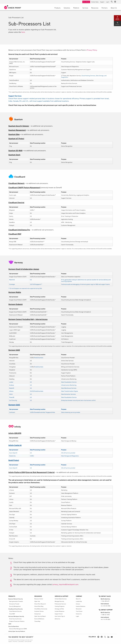
Task: Follow the Privacy Policy link
Action: tap(92, 50)
